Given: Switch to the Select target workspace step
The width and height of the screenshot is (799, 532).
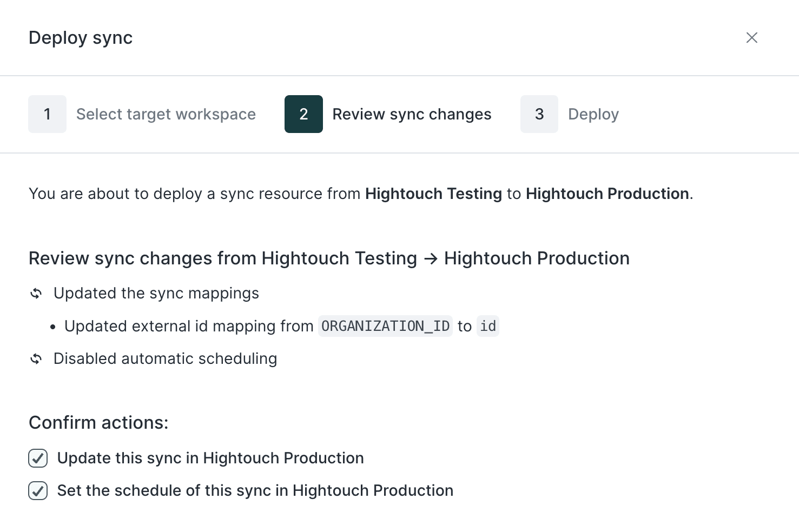Looking at the screenshot, I should tap(166, 114).
